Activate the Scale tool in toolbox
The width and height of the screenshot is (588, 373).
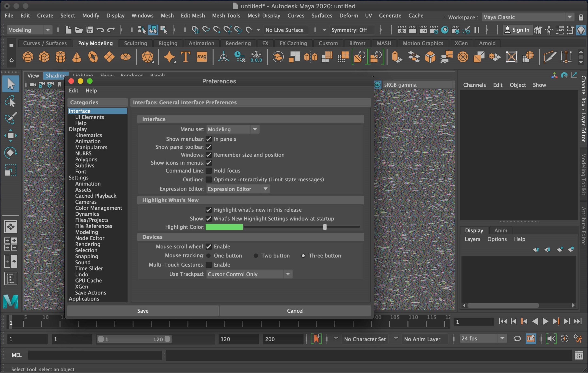pos(11,170)
